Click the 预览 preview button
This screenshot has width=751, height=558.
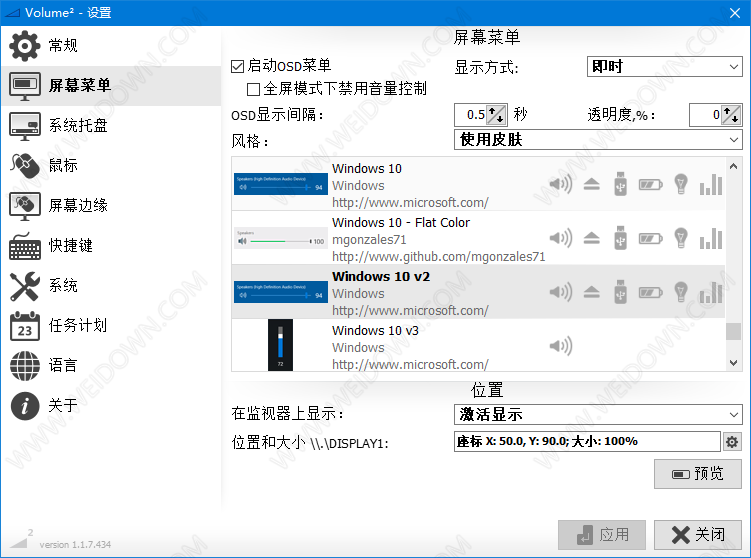[698, 474]
